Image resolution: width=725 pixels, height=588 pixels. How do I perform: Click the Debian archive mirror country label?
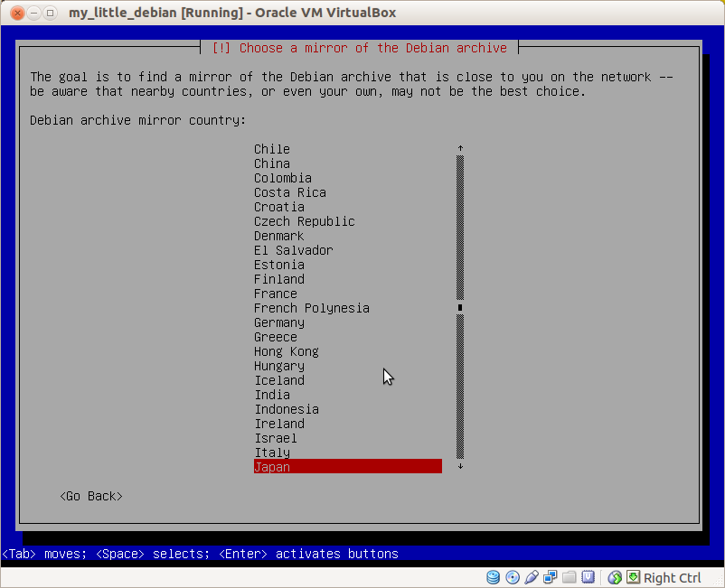[x=137, y=120]
